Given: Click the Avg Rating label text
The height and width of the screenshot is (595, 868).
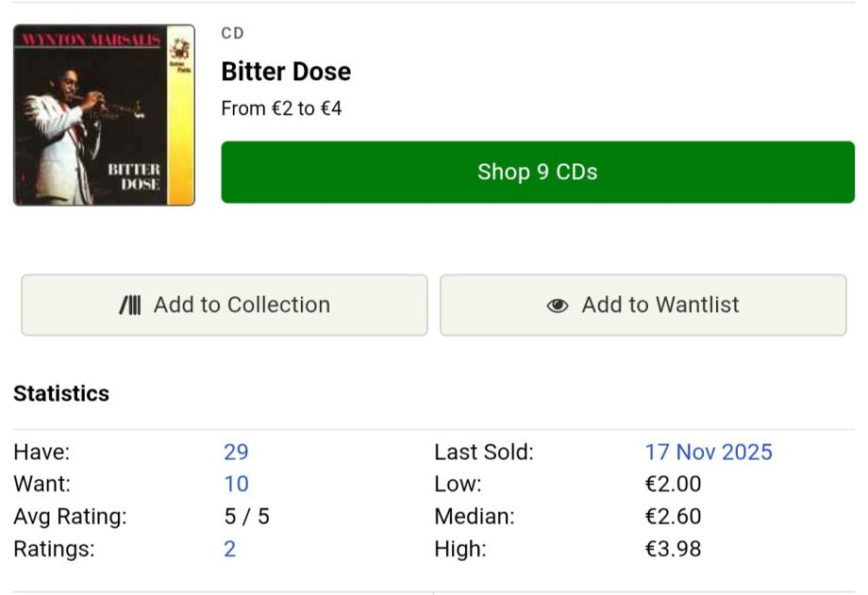Looking at the screenshot, I should 70,517.
